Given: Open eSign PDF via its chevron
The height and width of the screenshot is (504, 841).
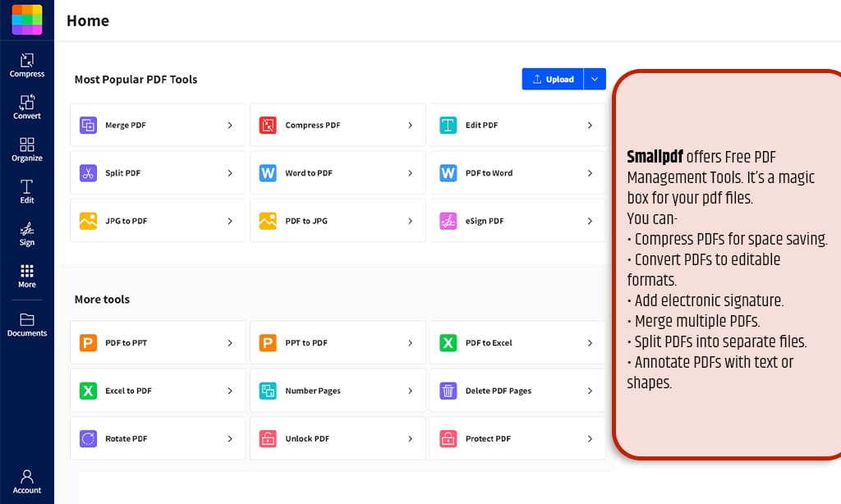Looking at the screenshot, I should 590,220.
